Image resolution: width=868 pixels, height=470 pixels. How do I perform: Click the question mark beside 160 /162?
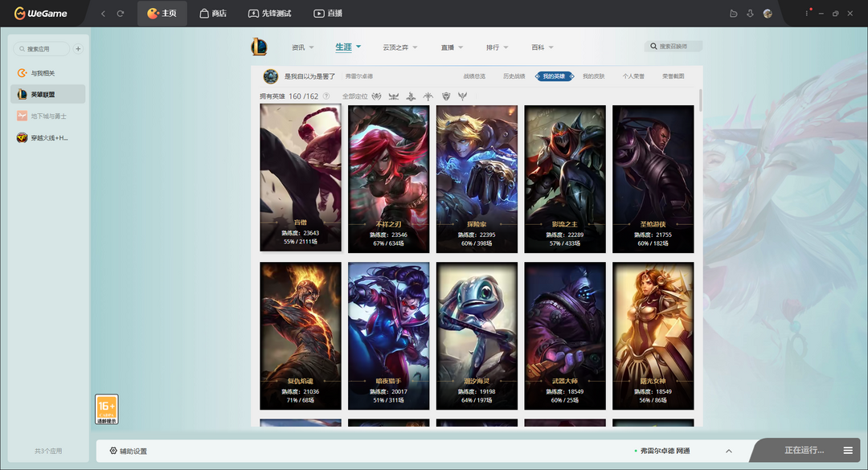(x=326, y=96)
